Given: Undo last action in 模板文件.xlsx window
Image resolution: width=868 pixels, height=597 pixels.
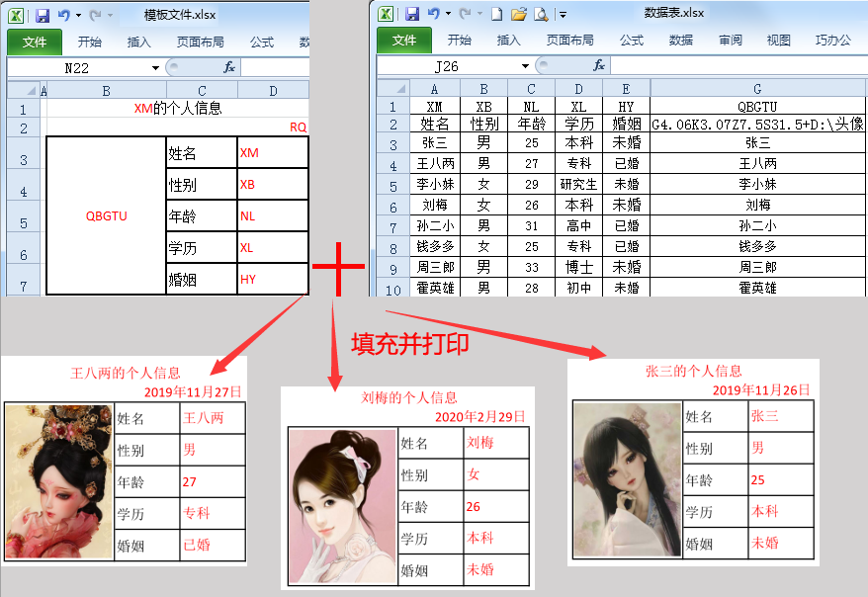Looking at the screenshot, I should point(64,16).
